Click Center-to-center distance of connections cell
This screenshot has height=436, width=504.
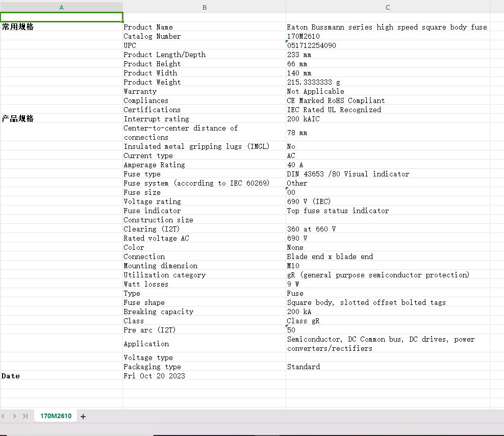point(205,133)
